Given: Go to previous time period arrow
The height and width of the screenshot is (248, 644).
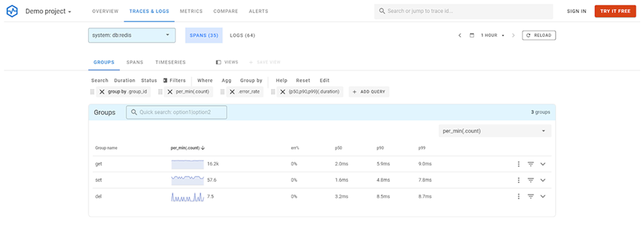Looking at the screenshot, I should (x=460, y=35).
